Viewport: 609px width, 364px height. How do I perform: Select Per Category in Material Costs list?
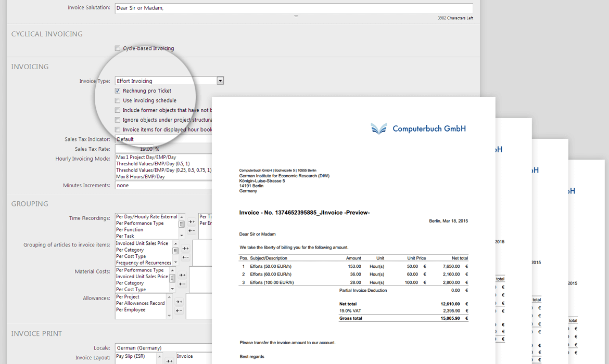tap(130, 283)
